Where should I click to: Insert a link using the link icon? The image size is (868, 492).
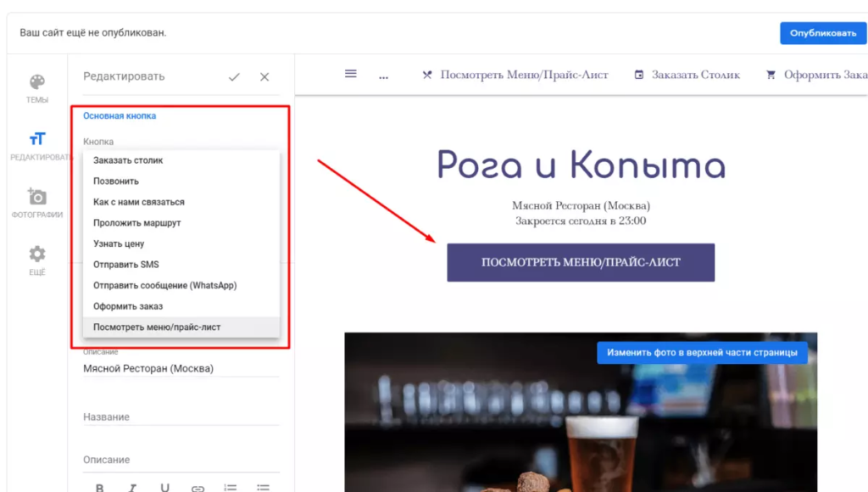point(198,486)
